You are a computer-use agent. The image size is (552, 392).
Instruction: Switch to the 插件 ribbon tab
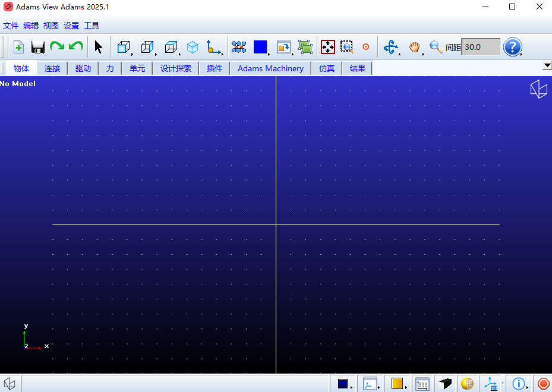click(x=215, y=68)
